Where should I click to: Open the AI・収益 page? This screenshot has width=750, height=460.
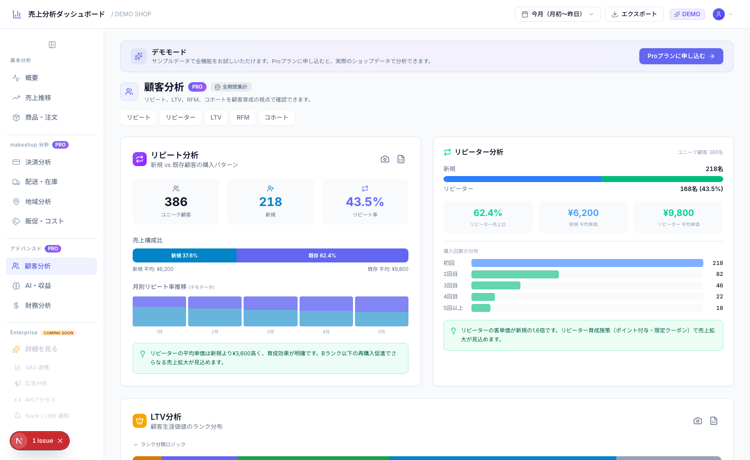51,285
